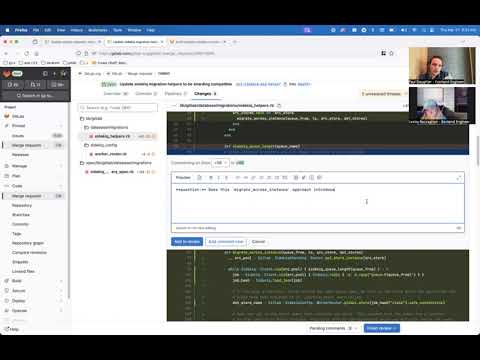Open Compare revisions in the sidebar
Viewport: 480px width, 360px height.
click(29, 253)
